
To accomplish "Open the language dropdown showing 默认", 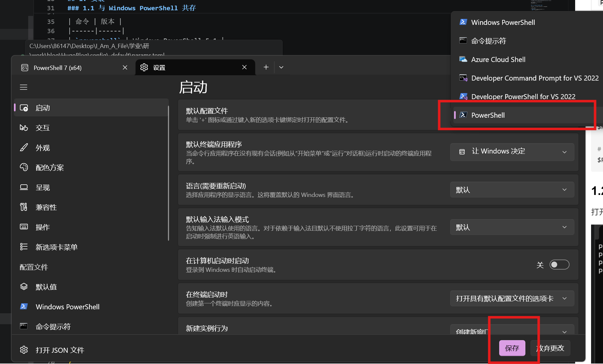I will coord(512,190).
